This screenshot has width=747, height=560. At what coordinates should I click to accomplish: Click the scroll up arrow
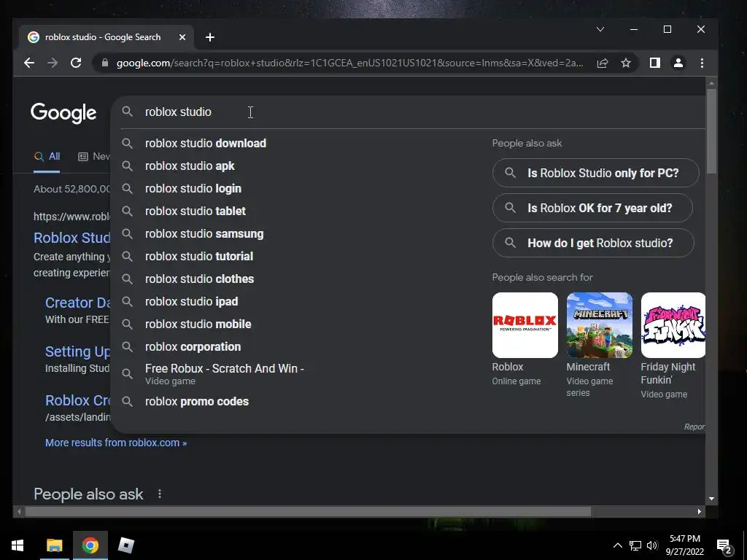711,83
